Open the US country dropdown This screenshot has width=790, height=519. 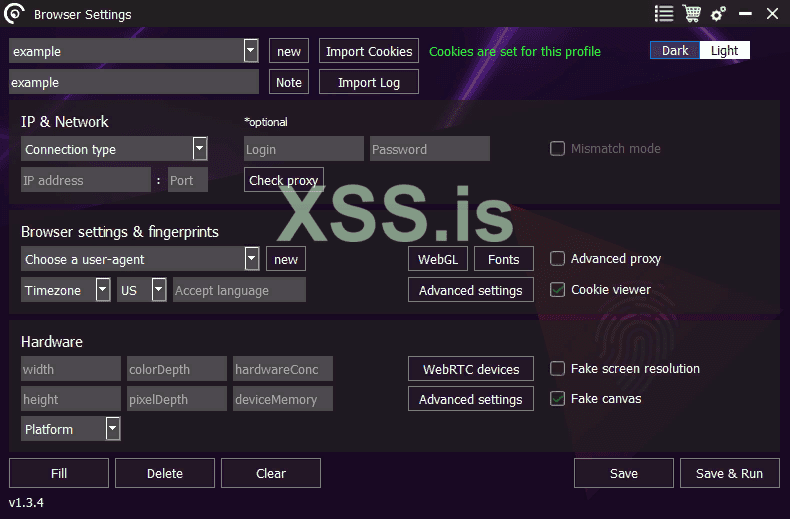click(159, 290)
